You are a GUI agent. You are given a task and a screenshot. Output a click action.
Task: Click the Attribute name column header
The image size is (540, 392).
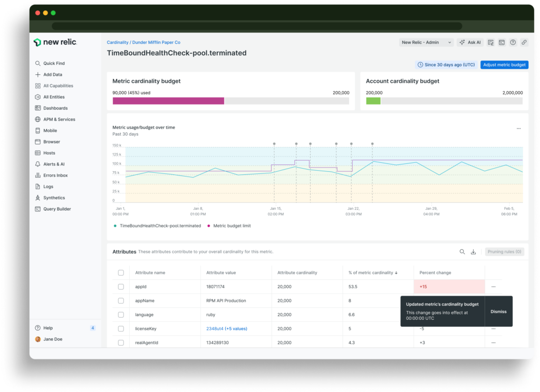click(x=150, y=272)
